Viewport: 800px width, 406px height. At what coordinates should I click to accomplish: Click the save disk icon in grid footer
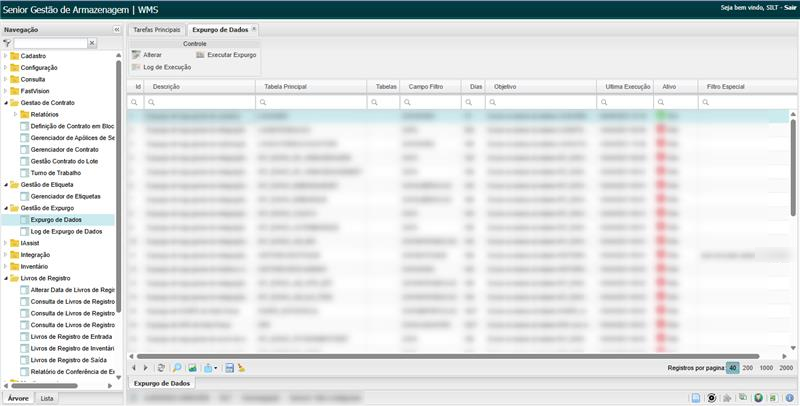pos(229,368)
